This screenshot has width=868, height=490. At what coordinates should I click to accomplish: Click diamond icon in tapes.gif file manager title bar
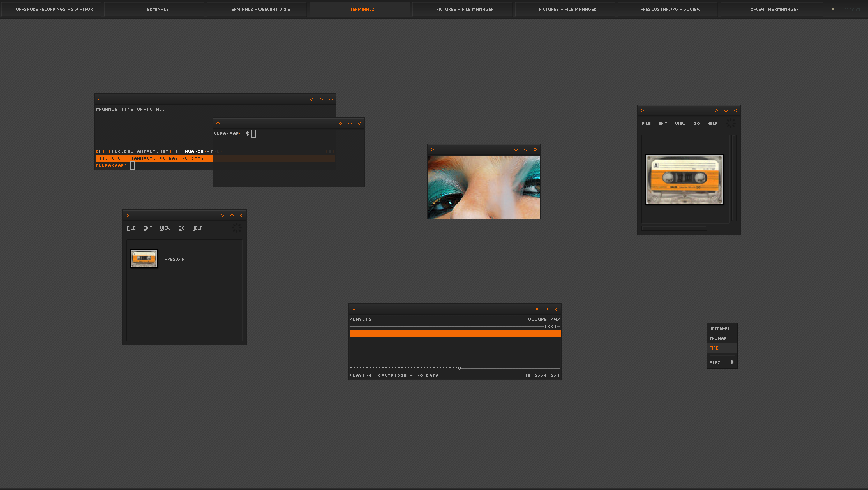click(222, 215)
